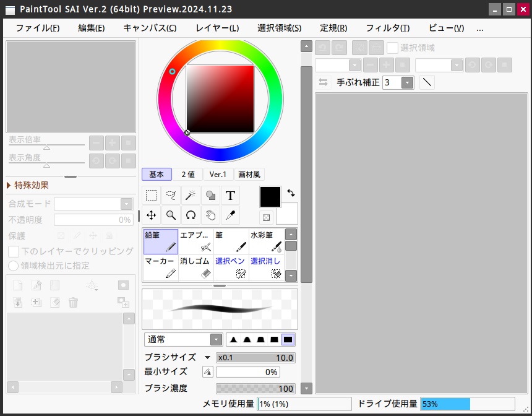
Task: Select the Hand pan tool
Action: point(210,215)
